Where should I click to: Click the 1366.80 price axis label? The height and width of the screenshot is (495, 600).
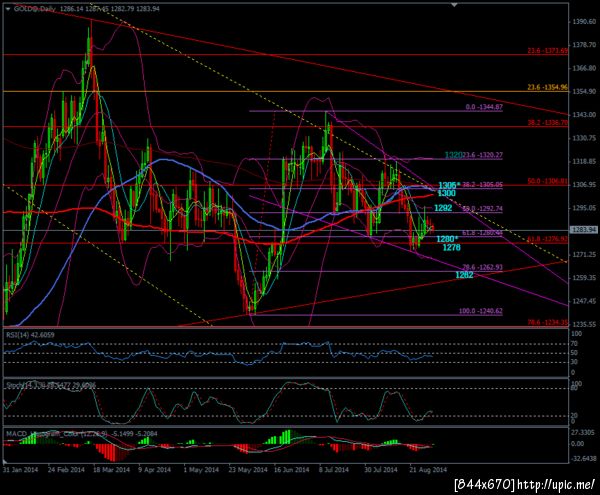tap(584, 68)
